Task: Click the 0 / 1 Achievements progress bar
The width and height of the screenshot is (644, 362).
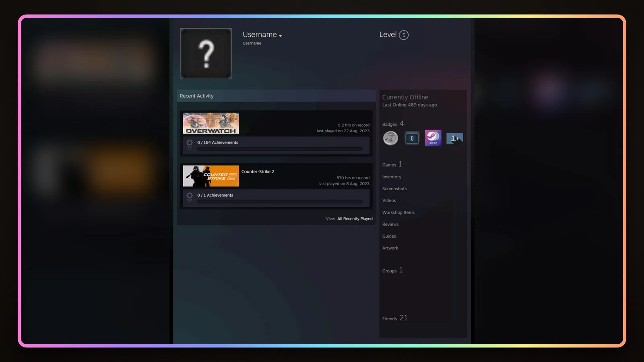Action: coord(280,202)
